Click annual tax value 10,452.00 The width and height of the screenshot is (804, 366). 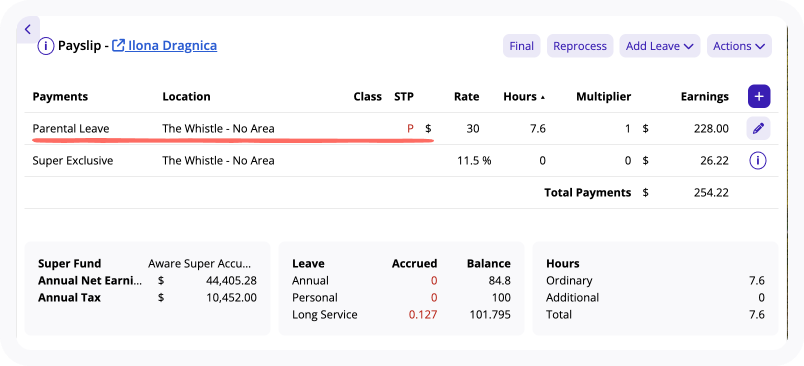pyautogui.click(x=232, y=298)
